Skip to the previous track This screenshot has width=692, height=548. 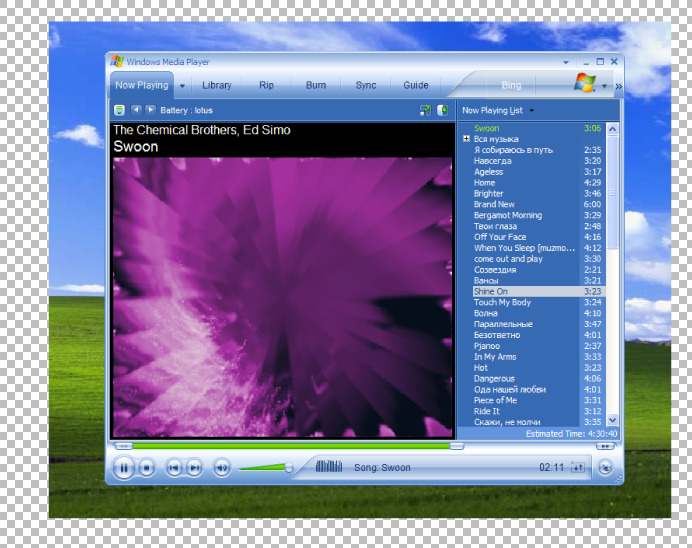(x=174, y=468)
